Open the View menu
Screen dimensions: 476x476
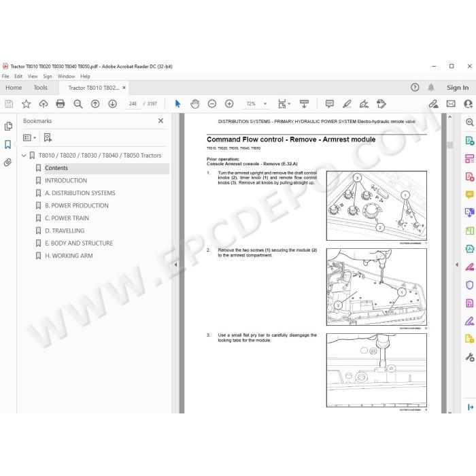tap(33, 76)
